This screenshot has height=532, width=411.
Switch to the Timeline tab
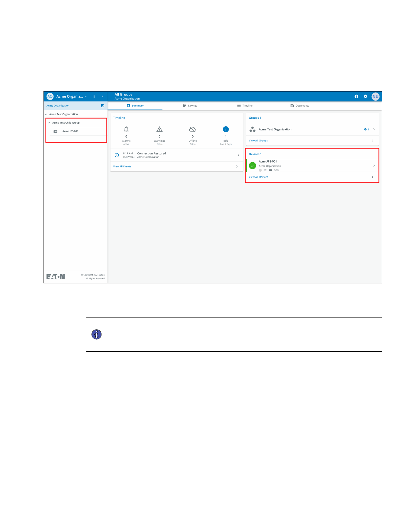coord(245,106)
